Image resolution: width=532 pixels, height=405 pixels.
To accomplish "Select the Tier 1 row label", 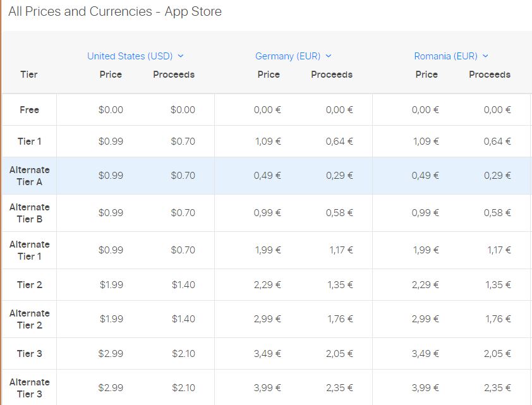I will click(x=29, y=142).
